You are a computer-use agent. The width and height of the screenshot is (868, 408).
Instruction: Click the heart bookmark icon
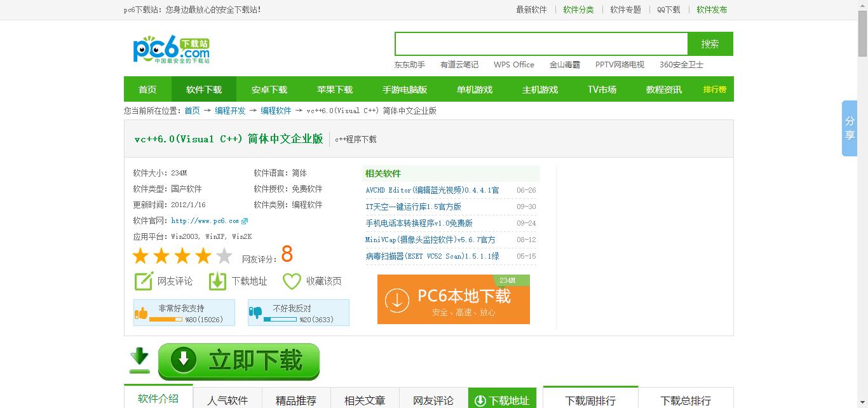point(292,281)
